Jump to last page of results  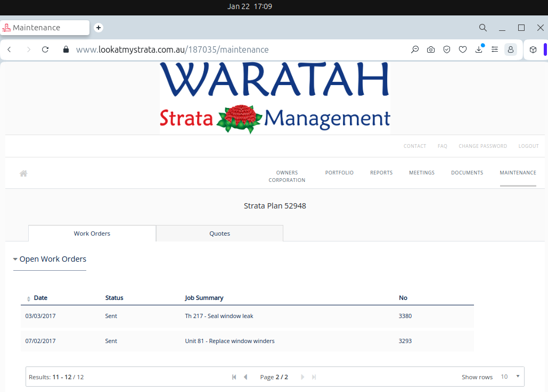[x=314, y=377]
